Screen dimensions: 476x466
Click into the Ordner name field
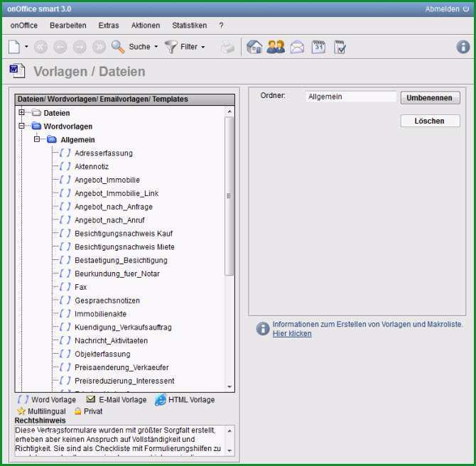pyautogui.click(x=351, y=97)
